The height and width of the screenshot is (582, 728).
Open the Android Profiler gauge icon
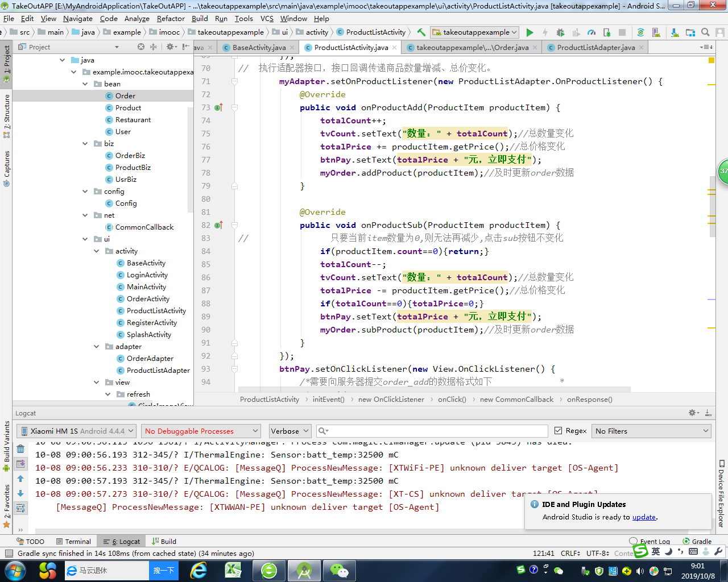[591, 32]
